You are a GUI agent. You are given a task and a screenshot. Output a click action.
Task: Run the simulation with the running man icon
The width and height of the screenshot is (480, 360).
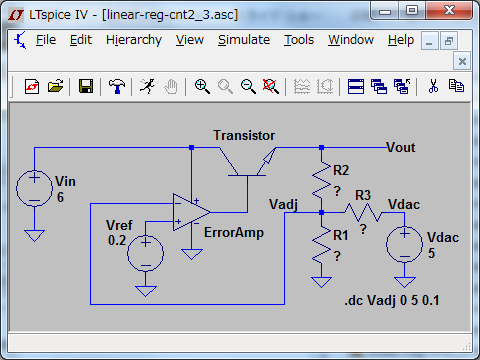147,86
